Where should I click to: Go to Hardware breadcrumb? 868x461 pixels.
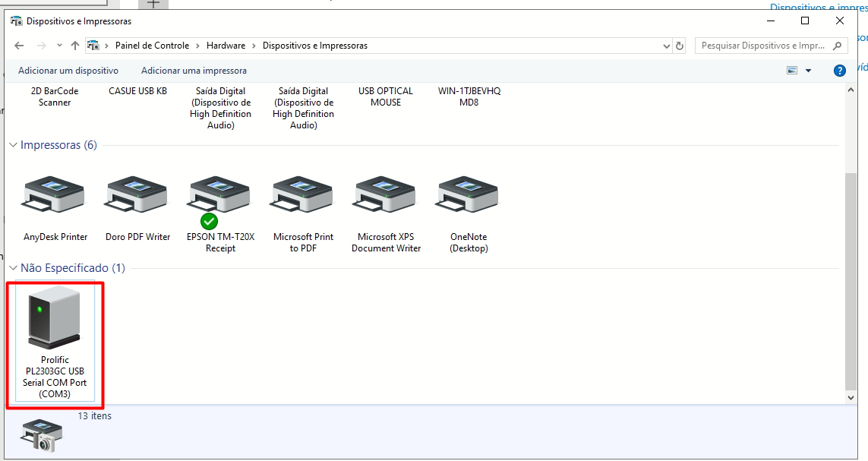(x=226, y=46)
